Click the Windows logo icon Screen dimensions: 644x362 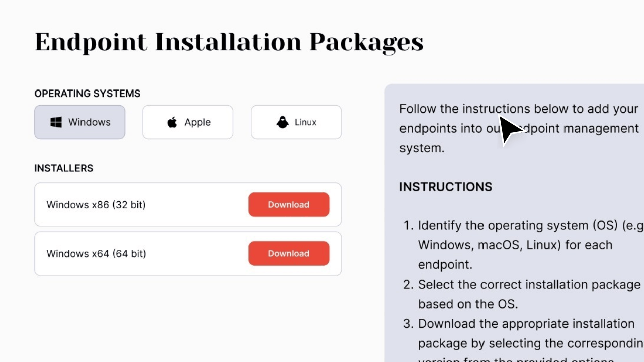click(55, 122)
